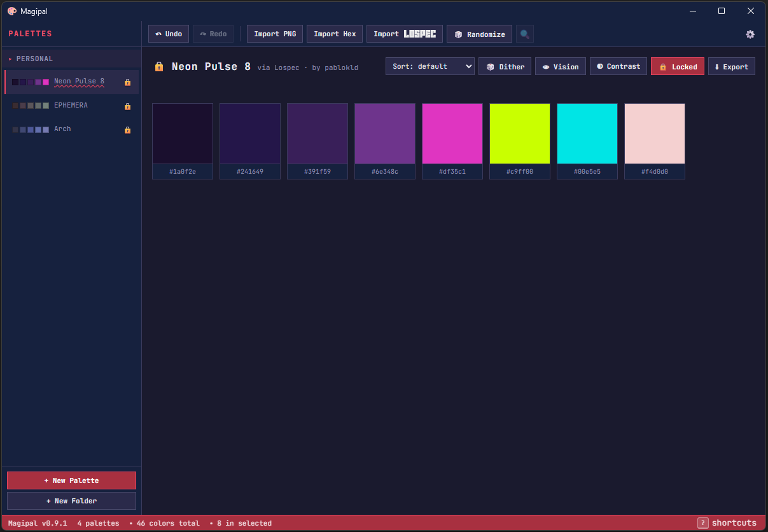The height and width of the screenshot is (532, 768).
Task: Click 'Magipal v0.9.1' in status bar
Action: (38, 523)
